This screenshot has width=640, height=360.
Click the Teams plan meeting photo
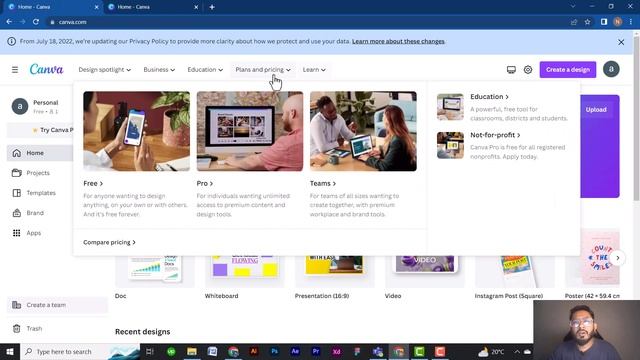(363, 131)
